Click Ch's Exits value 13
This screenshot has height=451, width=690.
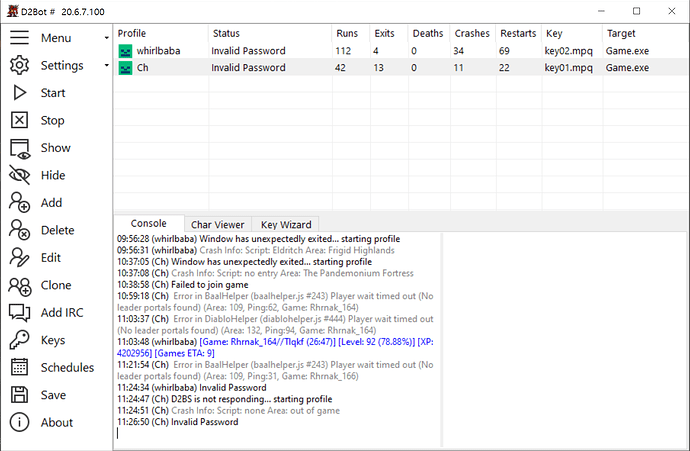coord(378,68)
